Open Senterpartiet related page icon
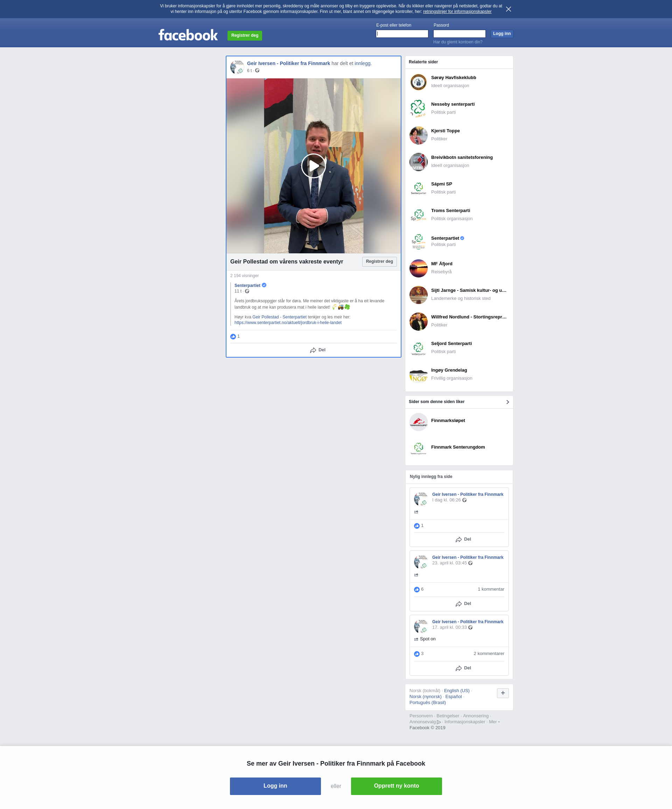Screen dimensions: 672x809 coord(419,241)
